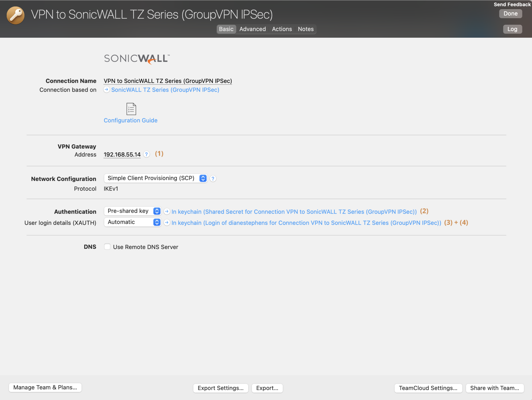532x400 pixels.
Task: Open TeamCloud Settings
Action: [x=428, y=388]
